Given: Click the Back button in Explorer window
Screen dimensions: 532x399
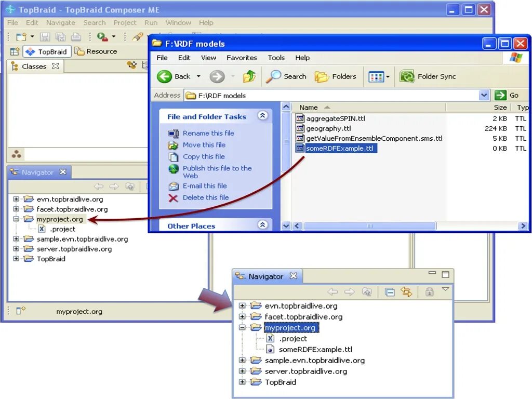Looking at the screenshot, I should pos(174,76).
